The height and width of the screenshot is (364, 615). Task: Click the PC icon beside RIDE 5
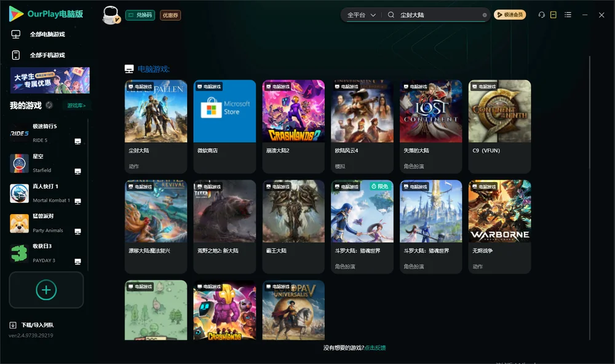pyautogui.click(x=77, y=141)
